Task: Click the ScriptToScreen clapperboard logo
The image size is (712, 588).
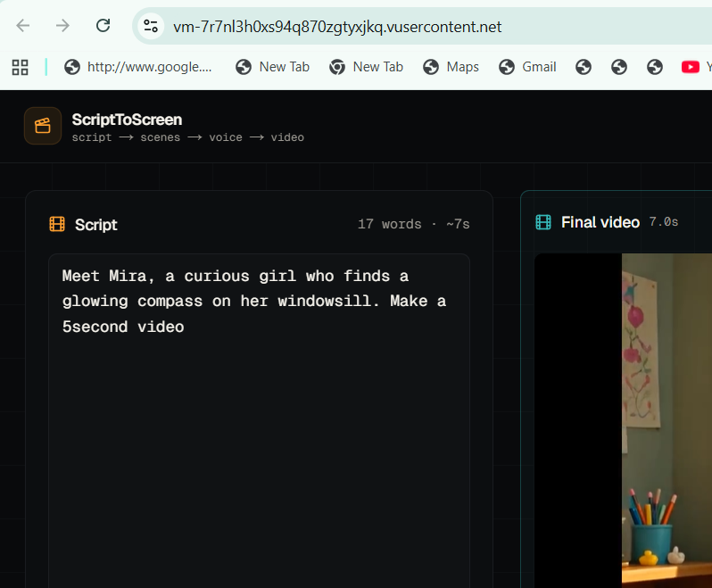Action: click(43, 126)
